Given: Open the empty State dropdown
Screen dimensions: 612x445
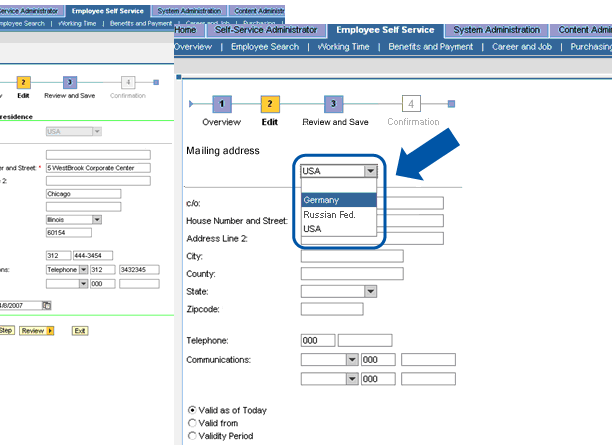Looking at the screenshot, I should point(370,291).
